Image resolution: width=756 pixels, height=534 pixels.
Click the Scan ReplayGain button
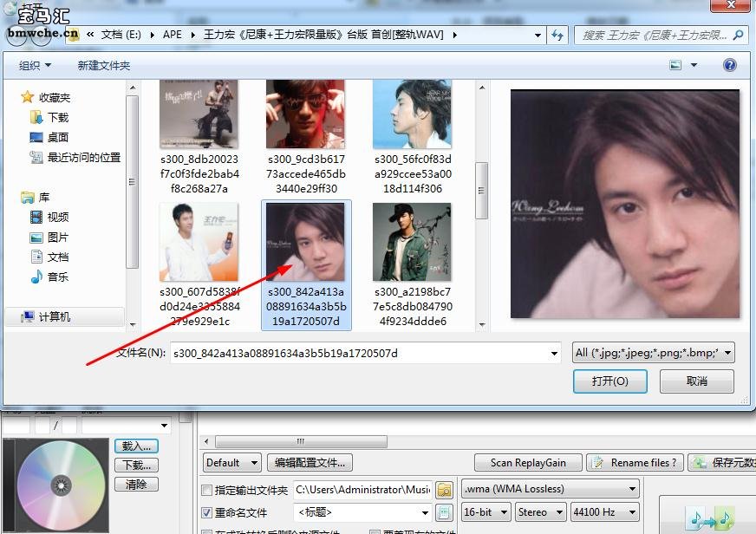click(x=528, y=463)
